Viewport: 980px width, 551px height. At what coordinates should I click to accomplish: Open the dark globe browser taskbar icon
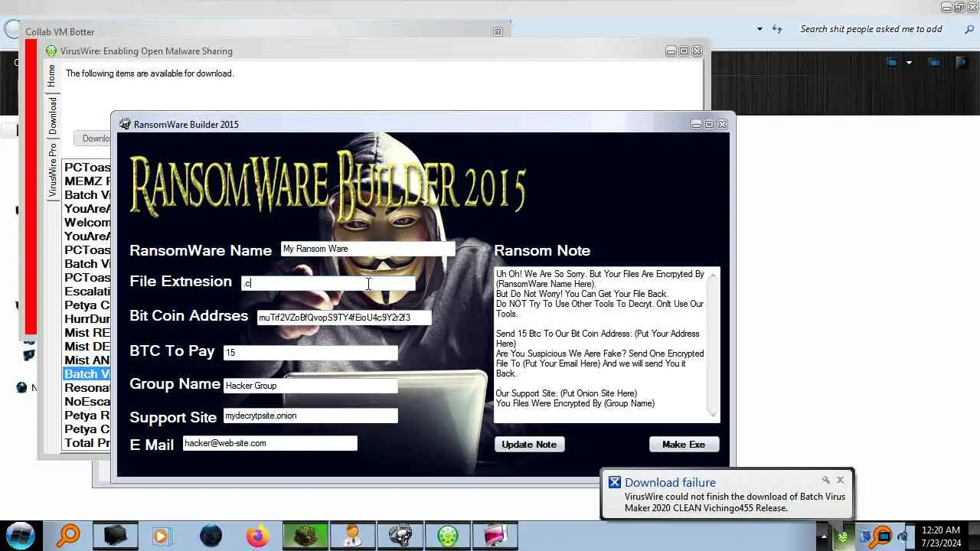coord(211,536)
